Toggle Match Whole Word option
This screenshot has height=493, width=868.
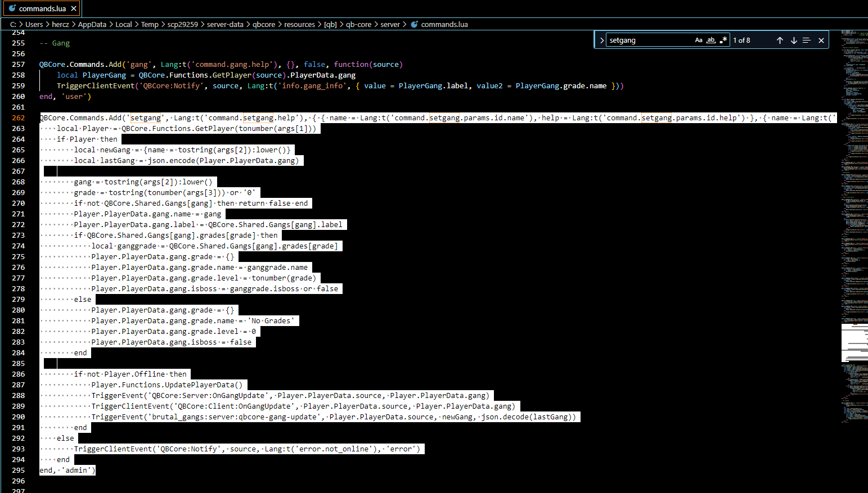tap(711, 40)
